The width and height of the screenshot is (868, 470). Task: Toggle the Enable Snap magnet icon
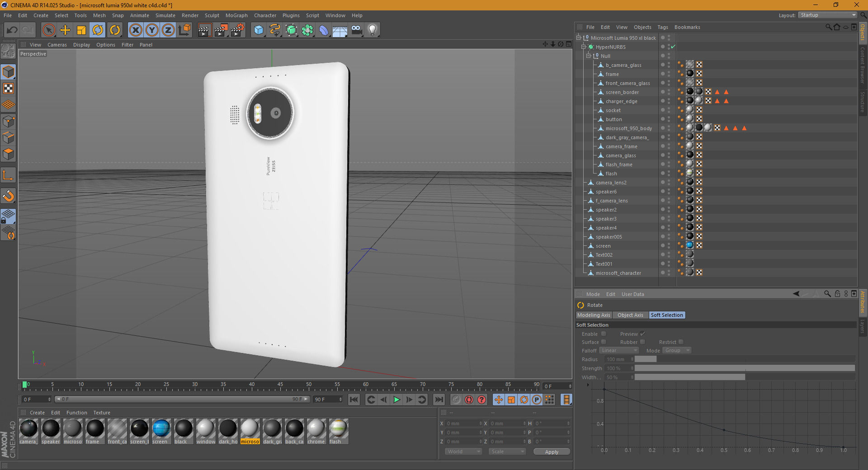[x=9, y=196]
